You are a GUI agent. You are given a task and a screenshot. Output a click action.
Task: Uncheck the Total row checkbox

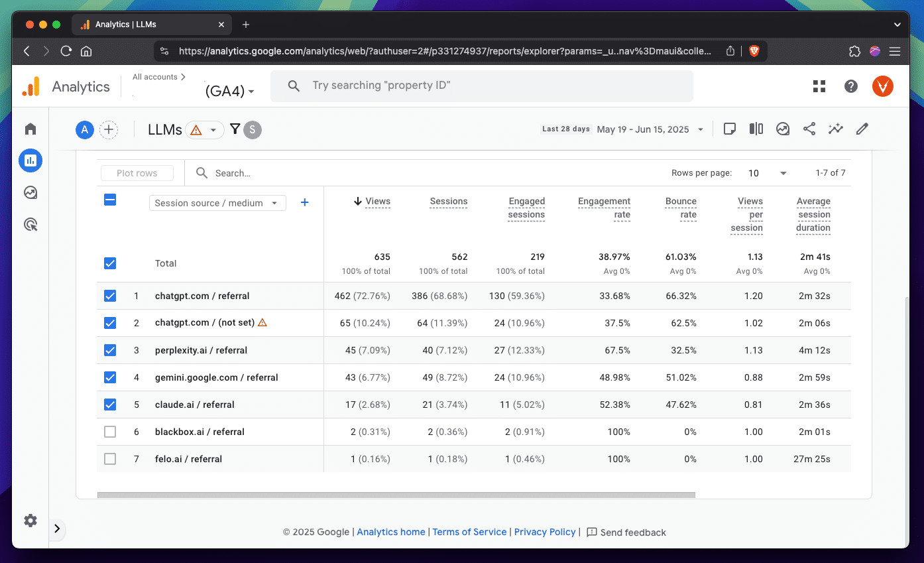(x=110, y=263)
